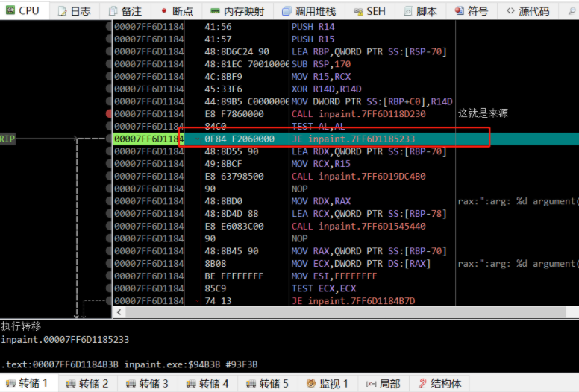Click the 局部 locals tab icon
The image size is (579, 392).
click(371, 384)
